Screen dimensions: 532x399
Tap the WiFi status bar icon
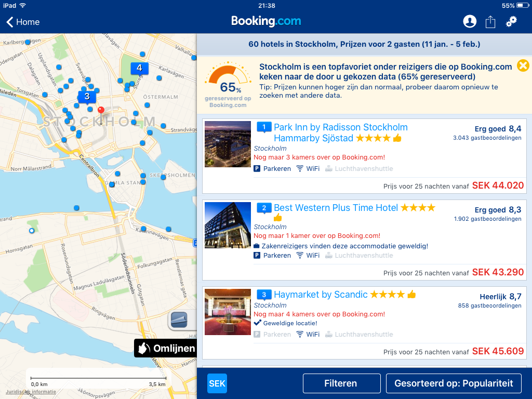point(23,5)
